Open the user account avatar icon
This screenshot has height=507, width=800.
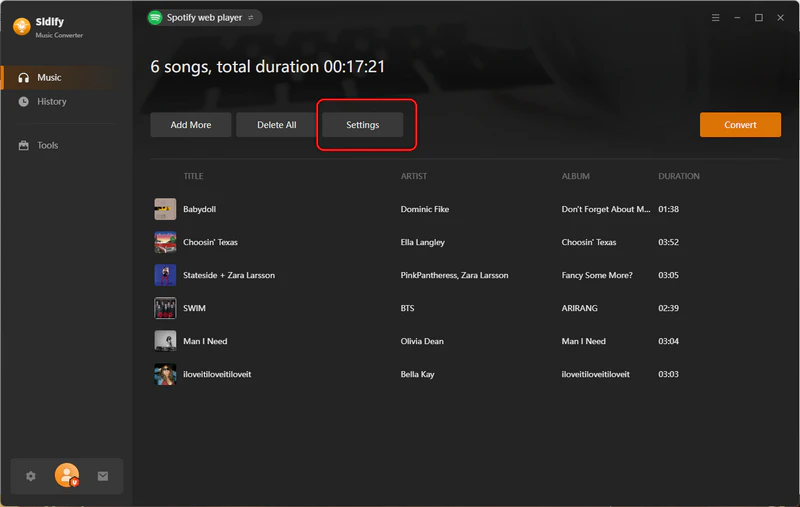point(67,476)
